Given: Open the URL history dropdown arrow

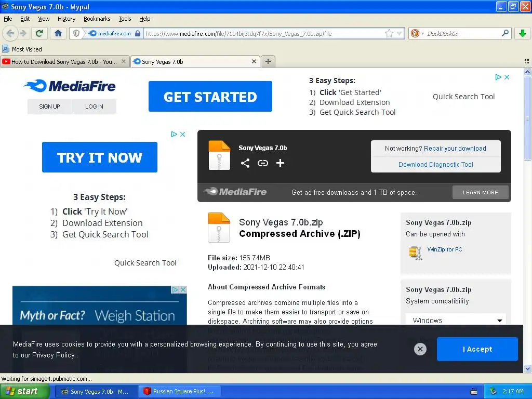Looking at the screenshot, I should pos(400,33).
